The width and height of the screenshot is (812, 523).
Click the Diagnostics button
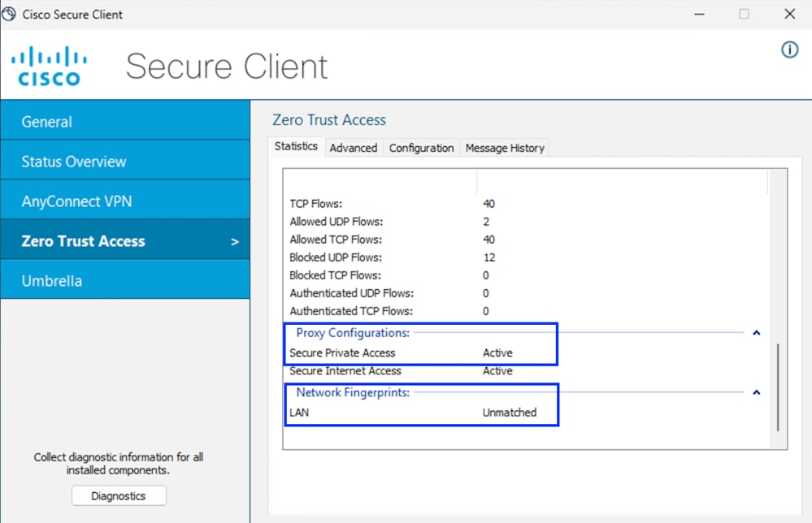click(119, 495)
